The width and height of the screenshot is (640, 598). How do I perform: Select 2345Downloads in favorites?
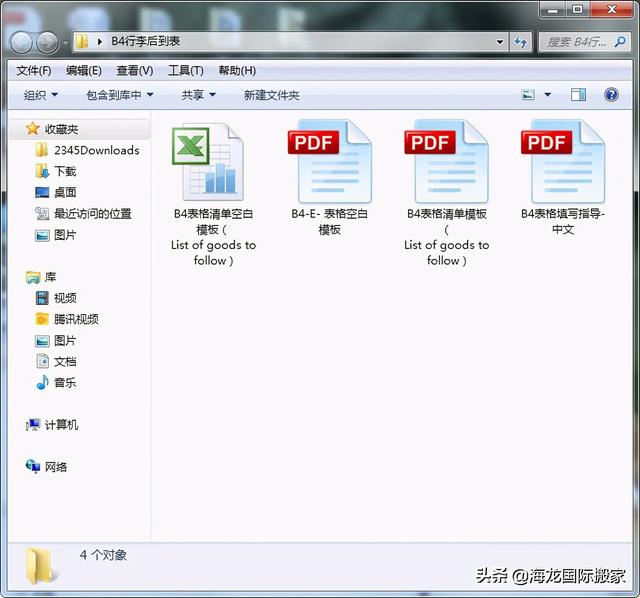[96, 150]
